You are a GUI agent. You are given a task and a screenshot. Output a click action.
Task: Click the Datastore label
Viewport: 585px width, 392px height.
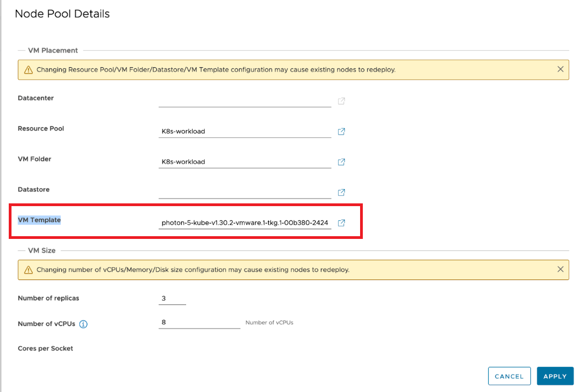point(33,189)
